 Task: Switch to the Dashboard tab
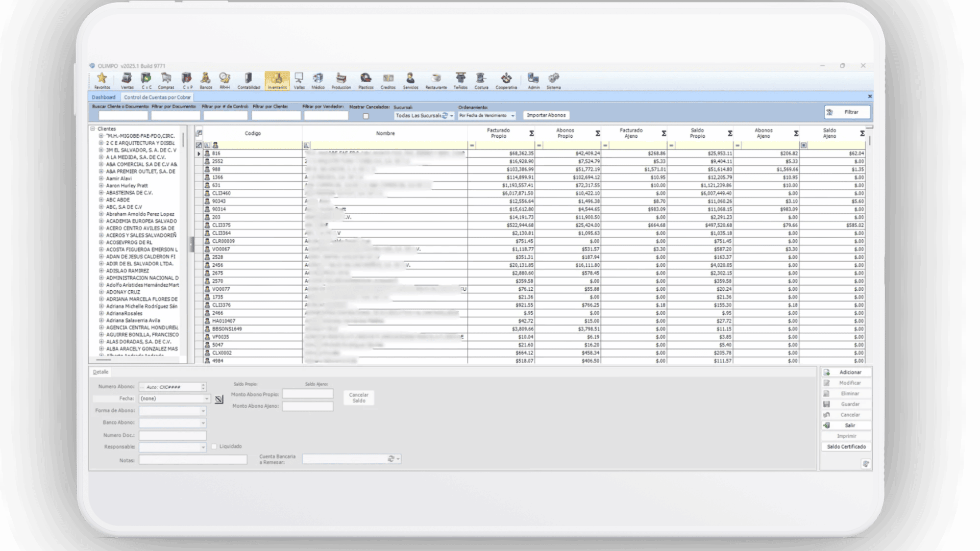point(104,97)
